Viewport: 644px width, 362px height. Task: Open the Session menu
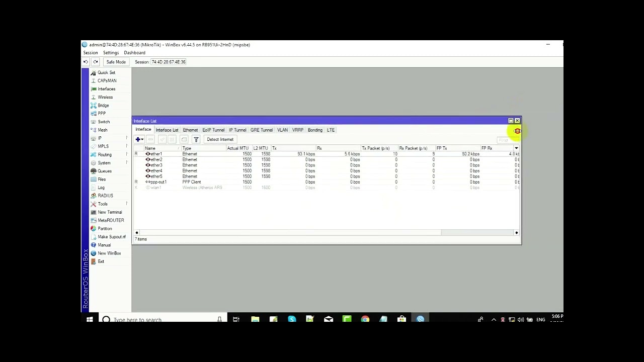[91, 53]
